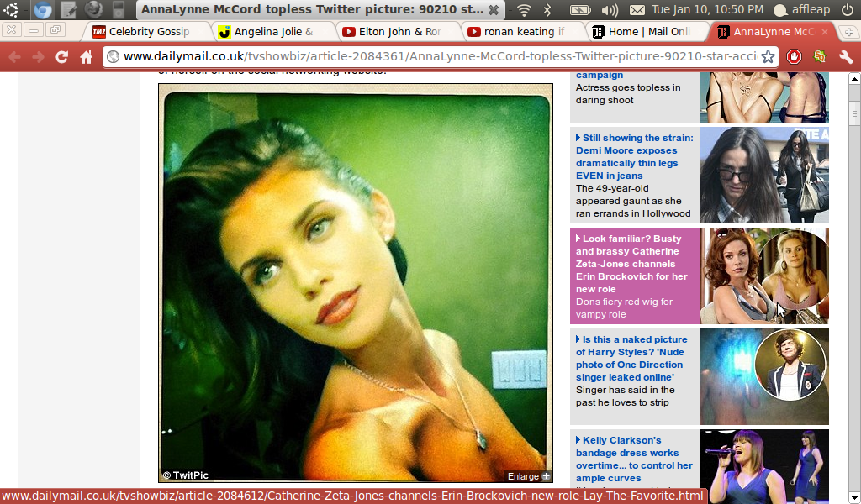This screenshot has width=861, height=504.
Task: Open Harry Styles naked picture article
Action: tap(631, 358)
